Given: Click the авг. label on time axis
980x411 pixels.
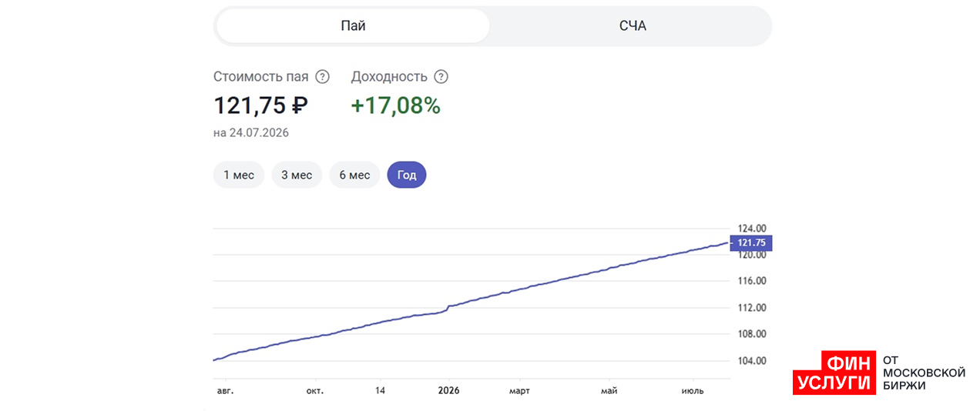Looking at the screenshot, I should pos(225,391).
